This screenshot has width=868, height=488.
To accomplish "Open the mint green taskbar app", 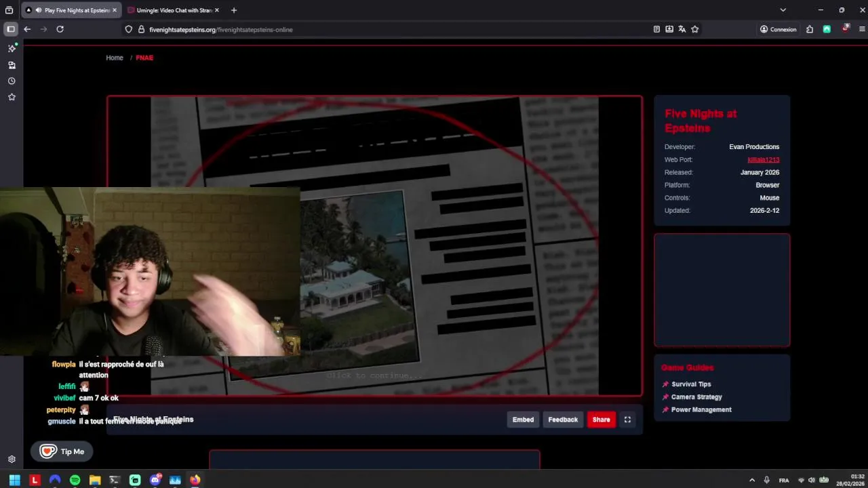I will (x=135, y=480).
